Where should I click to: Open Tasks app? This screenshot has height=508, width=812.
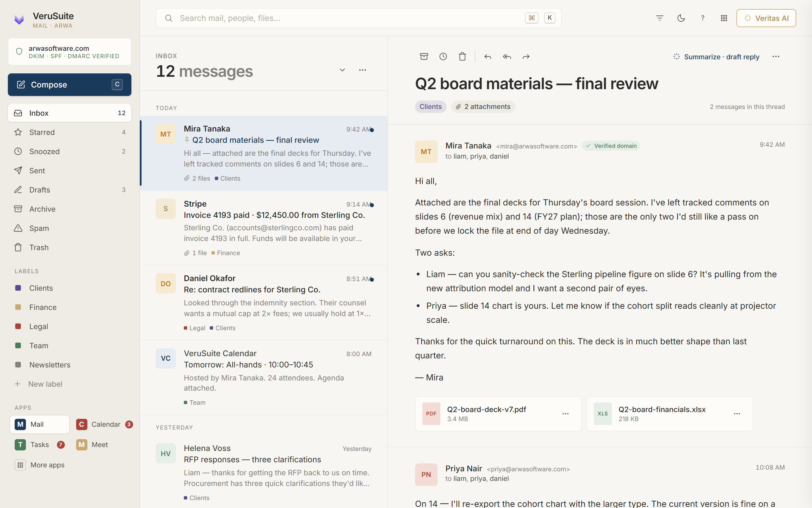pyautogui.click(x=39, y=444)
